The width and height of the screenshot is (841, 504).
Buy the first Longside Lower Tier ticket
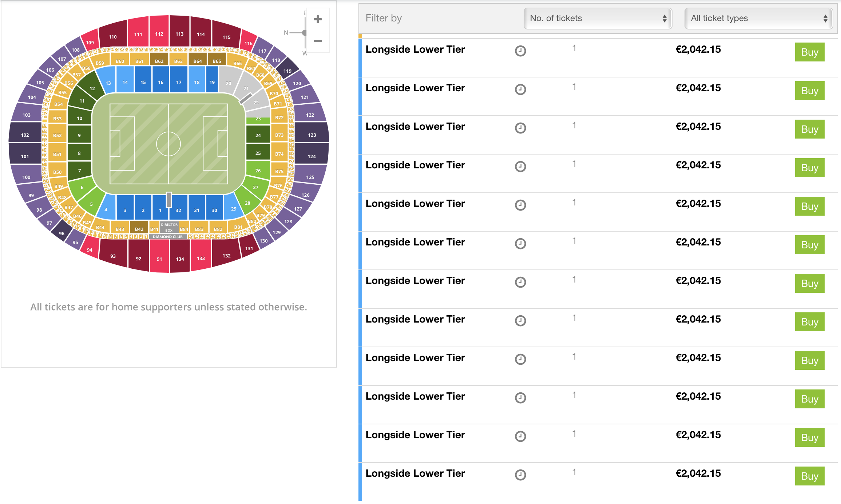click(x=809, y=52)
